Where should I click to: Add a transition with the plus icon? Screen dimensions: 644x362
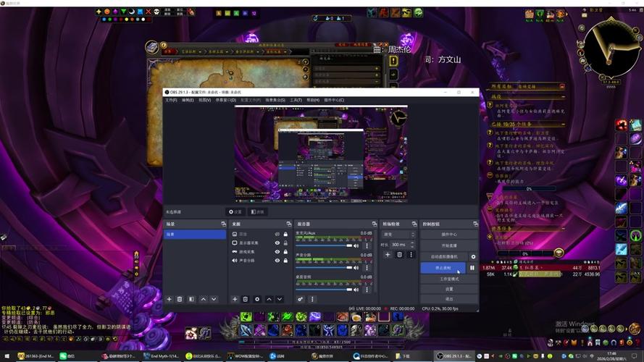pos(388,254)
